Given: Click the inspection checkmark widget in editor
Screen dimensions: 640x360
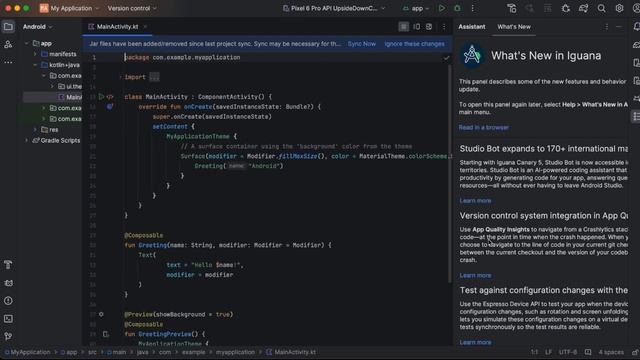Looking at the screenshot, I should 446,58.
